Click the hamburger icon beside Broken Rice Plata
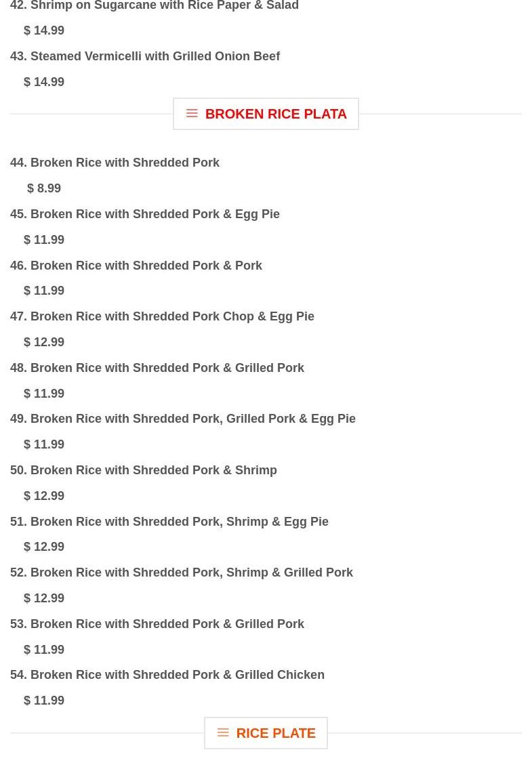Viewport: 532px width, 771px height. (192, 114)
